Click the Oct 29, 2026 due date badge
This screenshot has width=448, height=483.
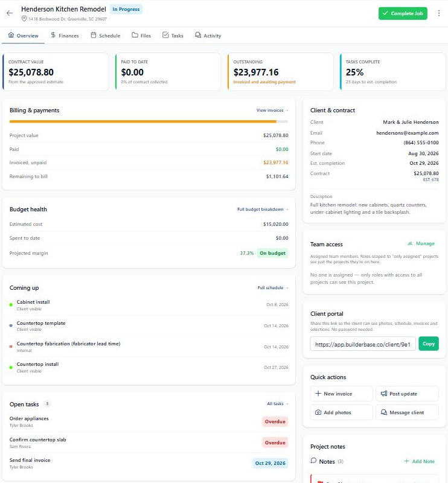coord(270,463)
